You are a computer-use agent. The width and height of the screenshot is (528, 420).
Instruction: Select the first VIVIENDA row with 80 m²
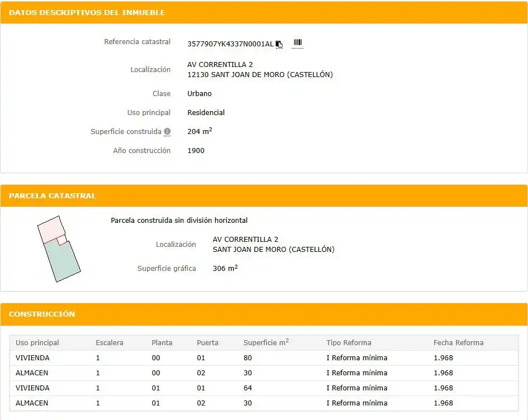pos(264,358)
